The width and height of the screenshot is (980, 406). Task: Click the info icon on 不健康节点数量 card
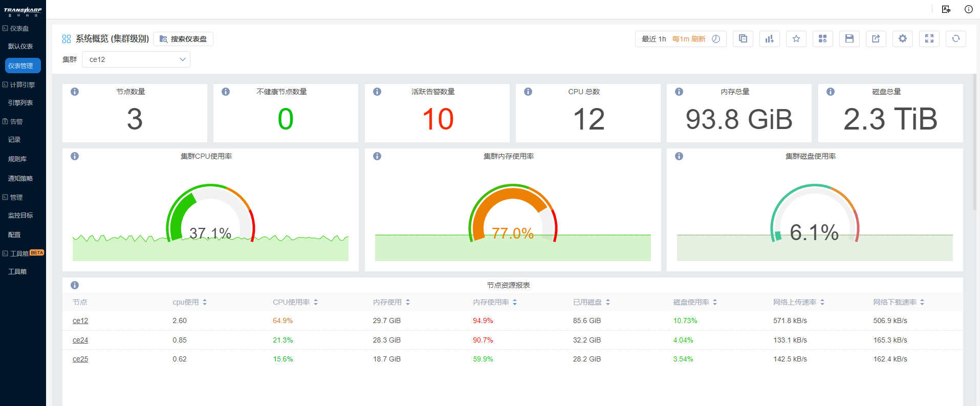226,92
